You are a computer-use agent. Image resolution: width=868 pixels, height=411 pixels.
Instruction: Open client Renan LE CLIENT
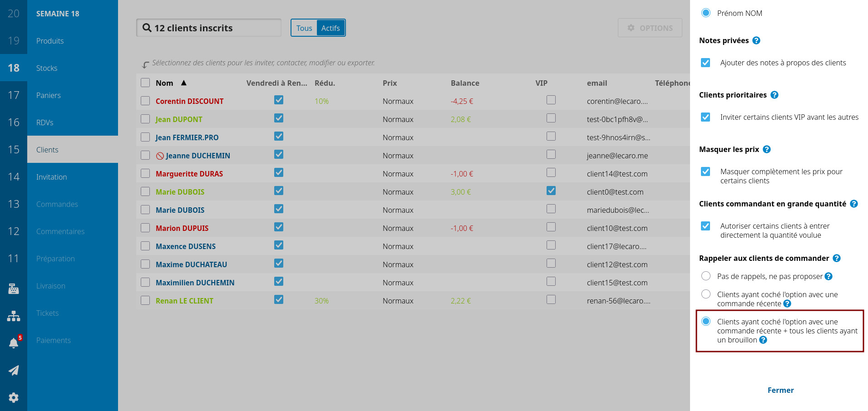tap(184, 301)
